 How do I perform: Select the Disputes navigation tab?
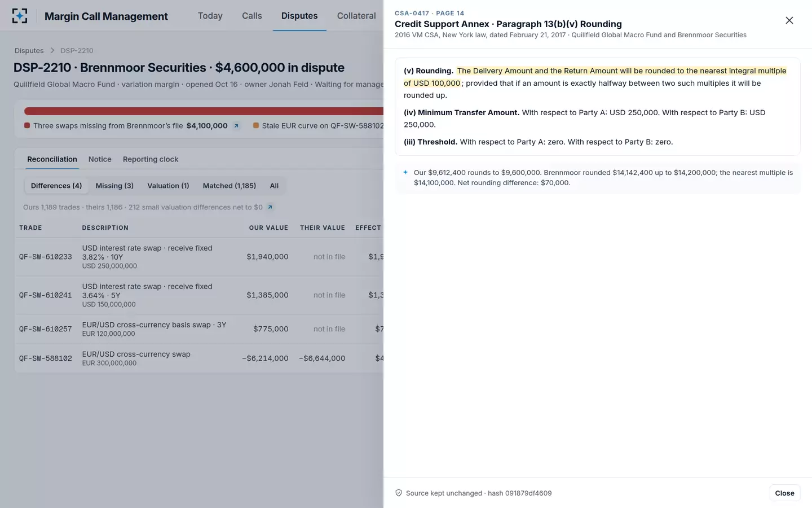pos(299,16)
